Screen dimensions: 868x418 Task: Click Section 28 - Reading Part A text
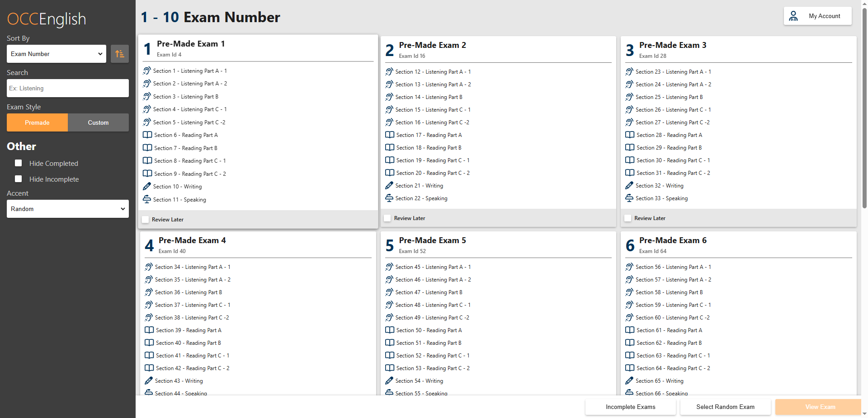(670, 135)
